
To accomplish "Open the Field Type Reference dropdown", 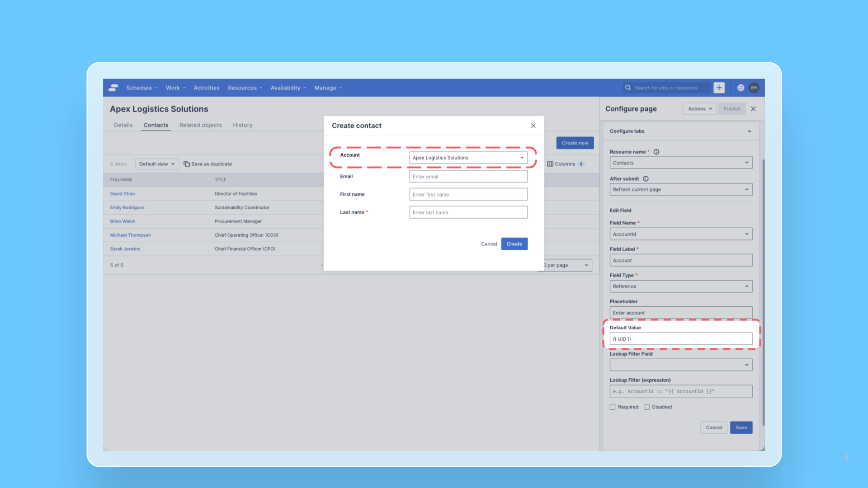I will point(680,286).
